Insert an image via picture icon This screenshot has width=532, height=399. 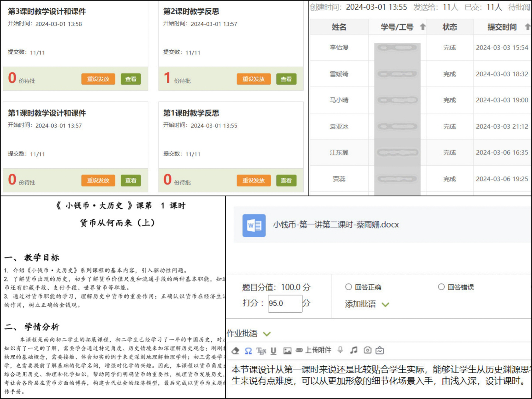[287, 351]
